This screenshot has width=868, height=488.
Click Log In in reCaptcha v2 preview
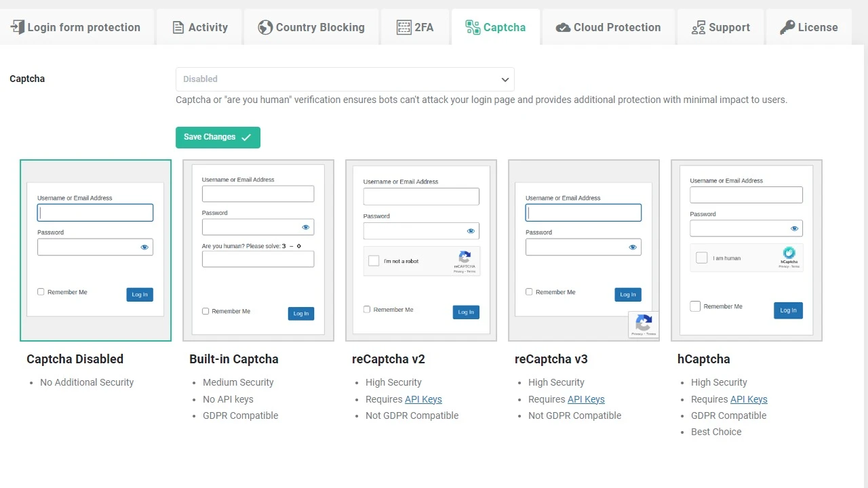coord(466,312)
